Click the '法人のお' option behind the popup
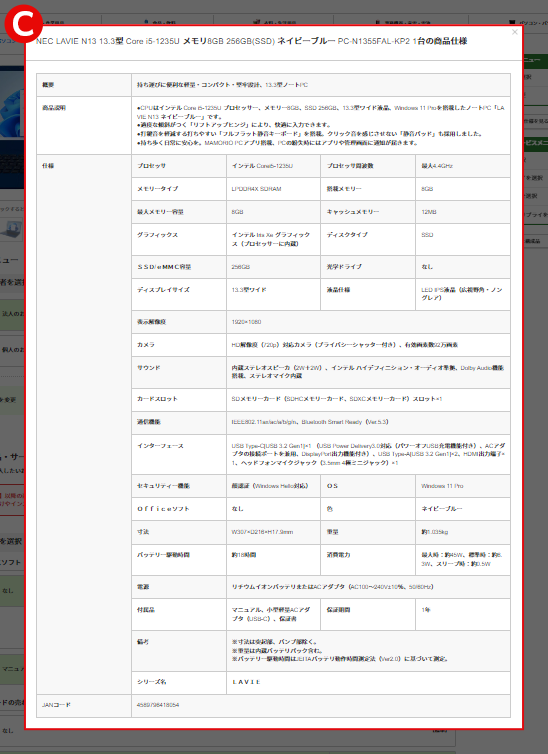Viewport: 548px width, 754px height. [x=12, y=314]
